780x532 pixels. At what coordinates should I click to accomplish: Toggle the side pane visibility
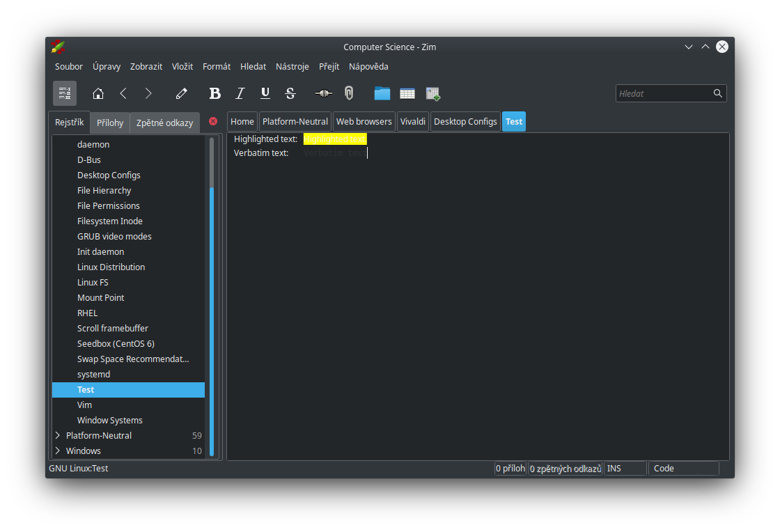[x=65, y=93]
